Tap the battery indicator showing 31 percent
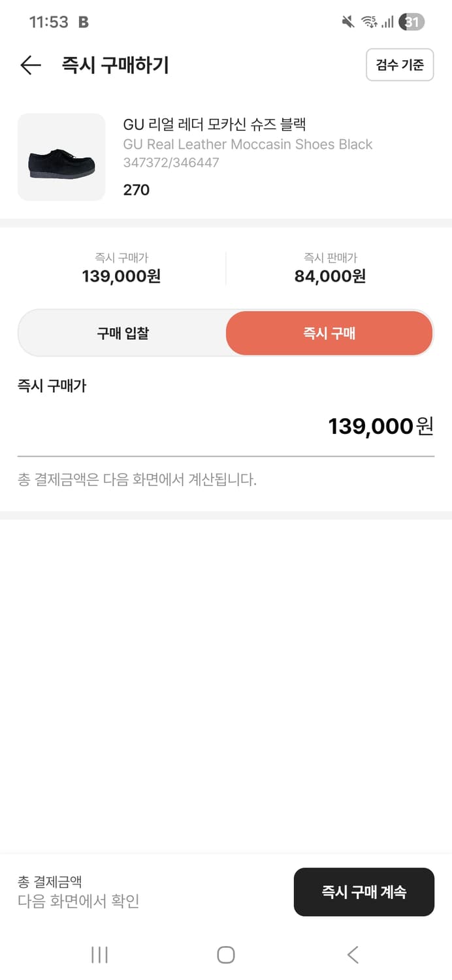The height and width of the screenshot is (980, 452). (x=412, y=22)
